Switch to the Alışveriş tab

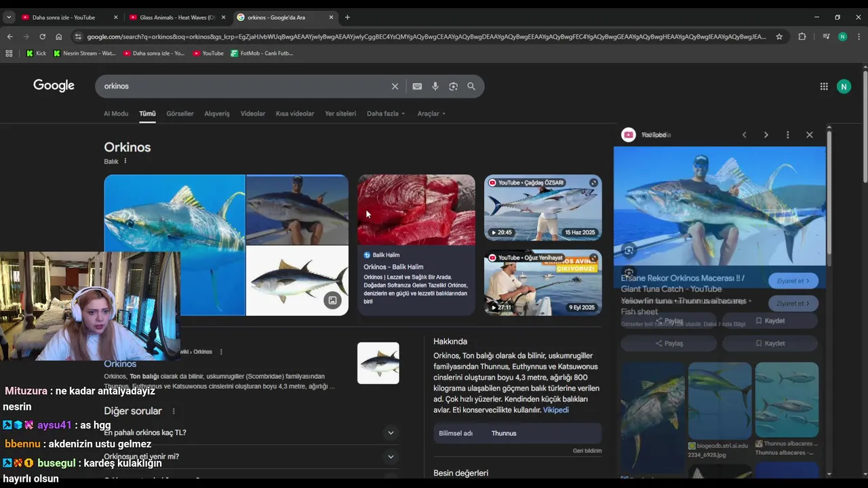coord(217,114)
